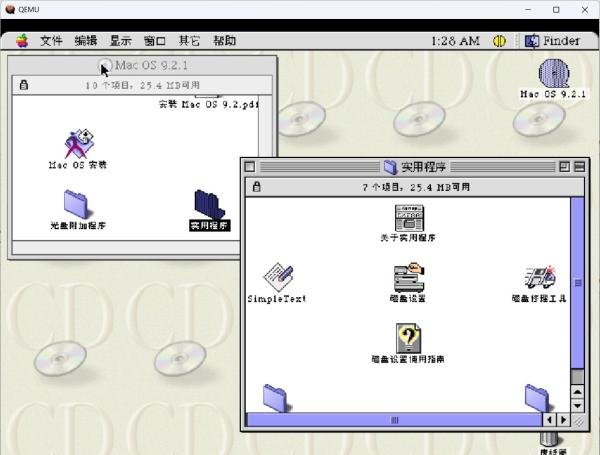Click folder icon in 实用程序 title bar
This screenshot has width=600, height=455.
tap(390, 167)
